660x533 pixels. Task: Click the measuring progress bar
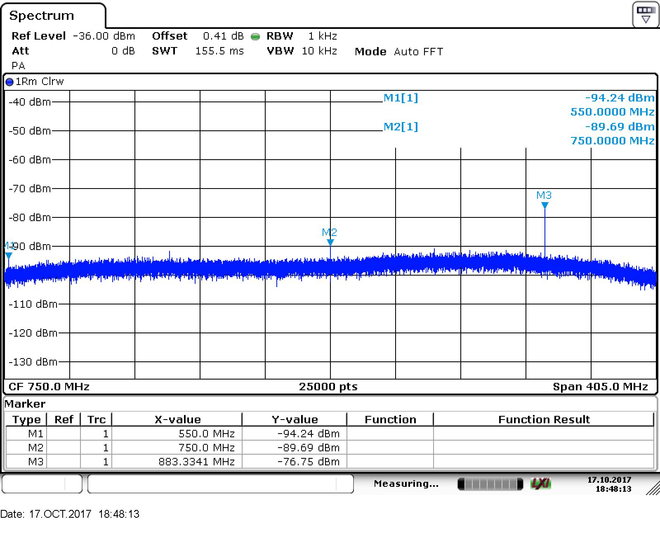click(490, 484)
